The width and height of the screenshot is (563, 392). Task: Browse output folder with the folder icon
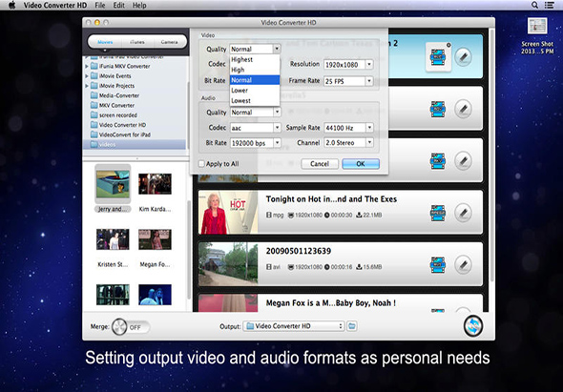[x=352, y=326]
